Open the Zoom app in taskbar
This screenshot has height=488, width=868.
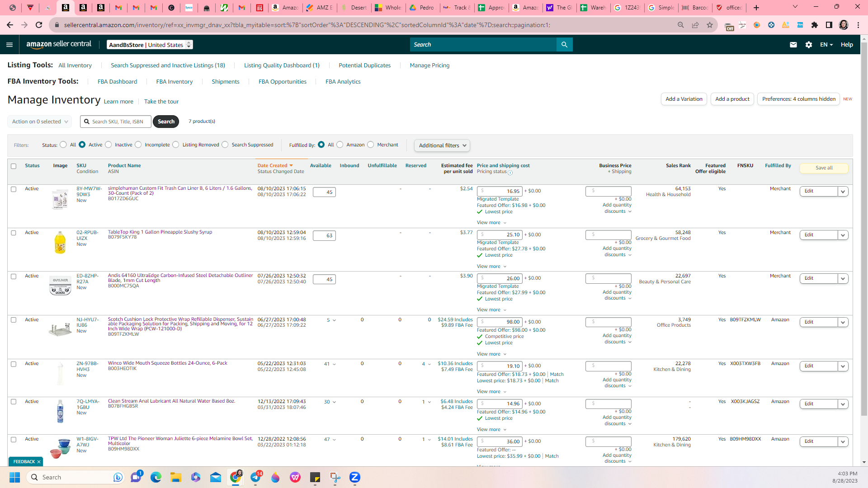click(x=355, y=477)
